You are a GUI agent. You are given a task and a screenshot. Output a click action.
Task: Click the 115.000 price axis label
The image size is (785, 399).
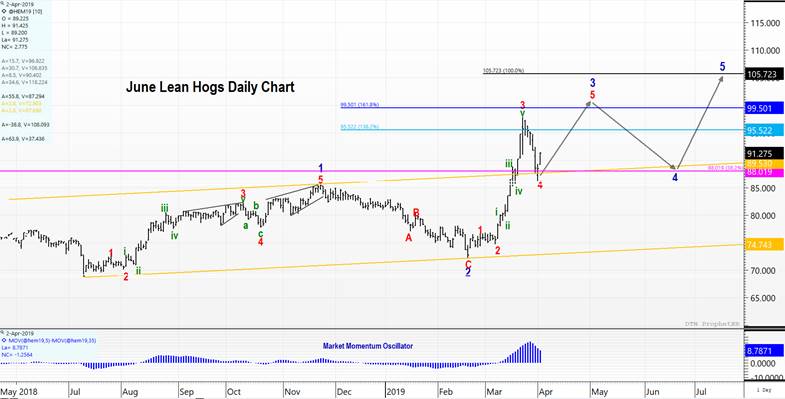point(765,23)
